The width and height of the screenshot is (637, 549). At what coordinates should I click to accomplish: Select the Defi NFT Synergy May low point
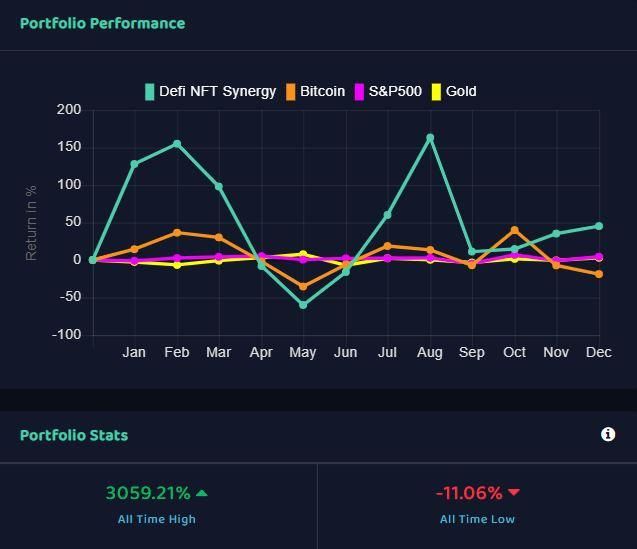point(303,304)
